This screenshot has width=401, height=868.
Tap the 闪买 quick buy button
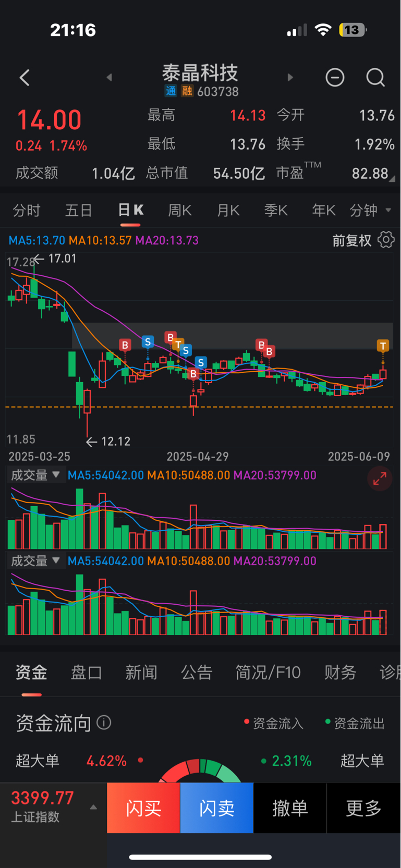(143, 808)
